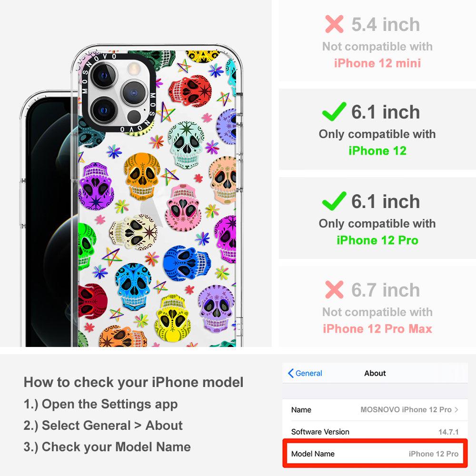The width and height of the screenshot is (476, 476).
Task: Tap the blue back chevron beside General
Action: click(x=290, y=373)
